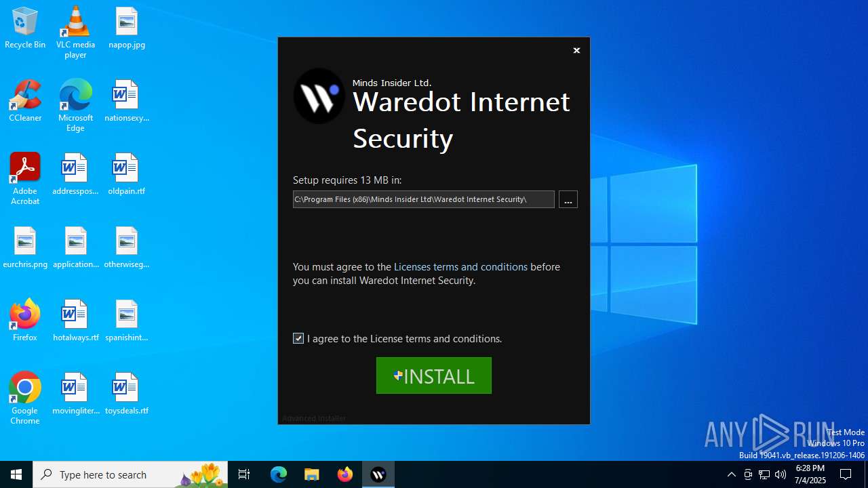868x488 pixels.
Task: Open network status tray icon
Action: coord(764,474)
